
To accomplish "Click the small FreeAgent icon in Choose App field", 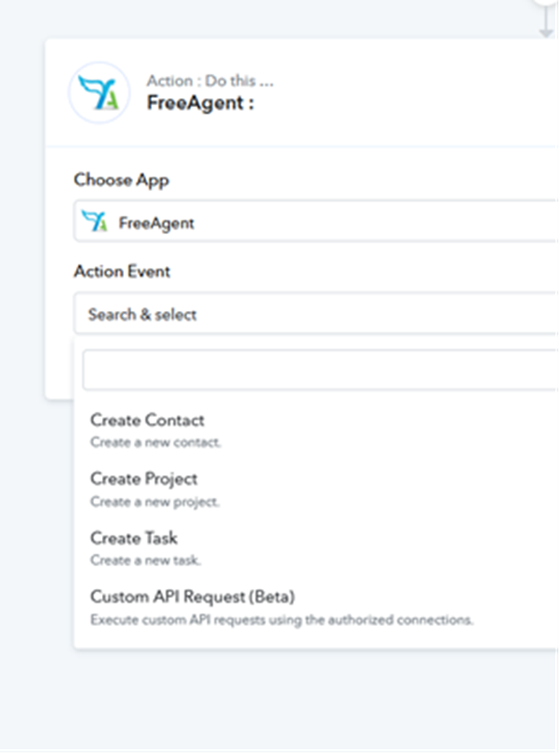I will tap(95, 221).
